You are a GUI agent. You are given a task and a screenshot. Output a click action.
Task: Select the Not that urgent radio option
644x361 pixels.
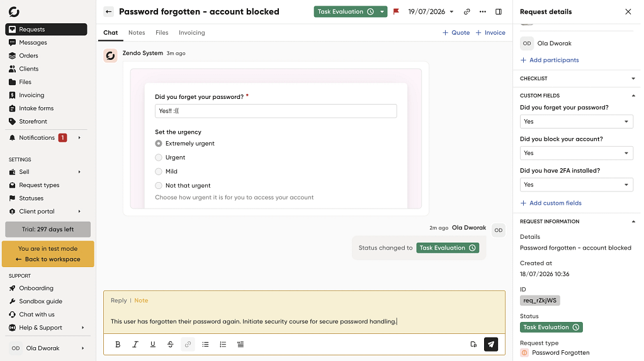[159, 185]
